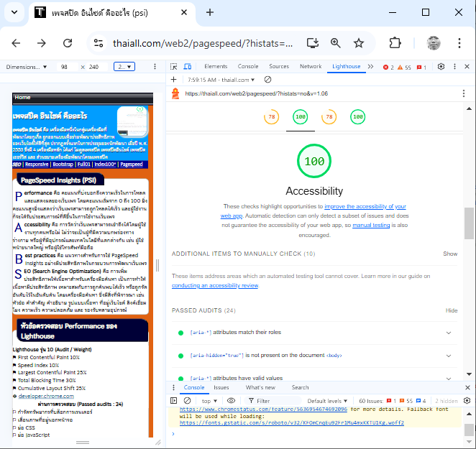Screen dimensions: 476x449
Task: Open console settings gear in drawer
Action: (467, 401)
